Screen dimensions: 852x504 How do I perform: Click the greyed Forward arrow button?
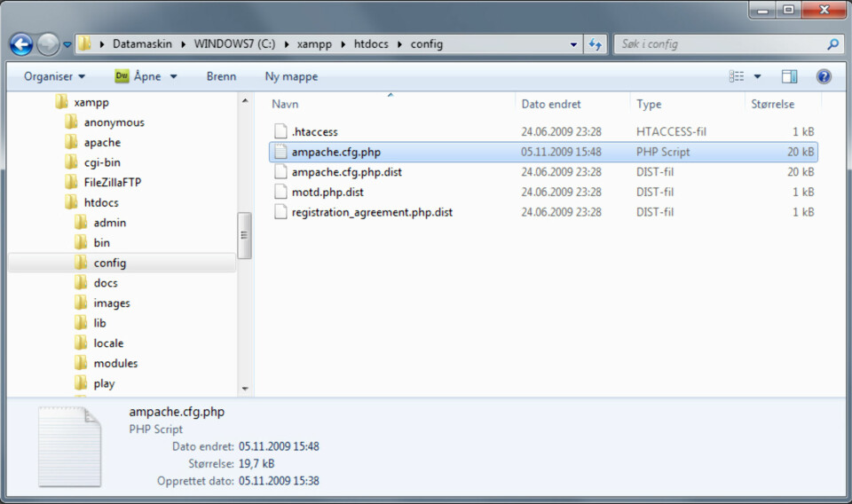click(48, 44)
